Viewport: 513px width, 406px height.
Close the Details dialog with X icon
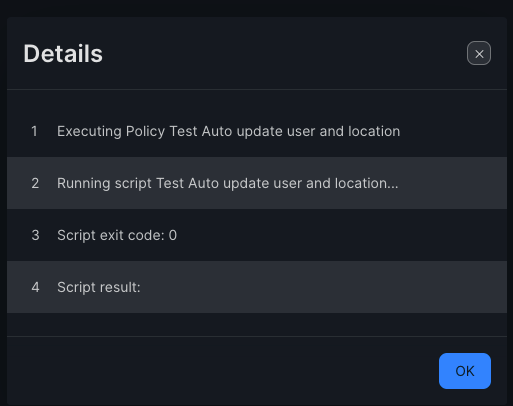479,53
